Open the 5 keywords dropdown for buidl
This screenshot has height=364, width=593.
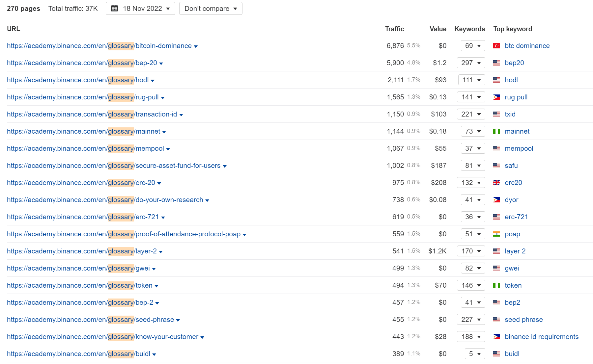(475, 354)
